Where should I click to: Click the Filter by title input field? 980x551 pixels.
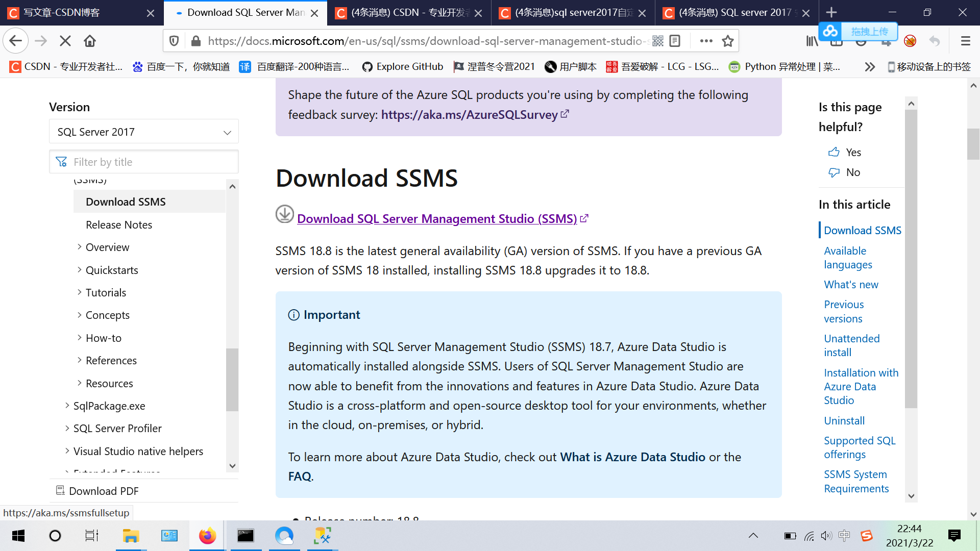144,162
